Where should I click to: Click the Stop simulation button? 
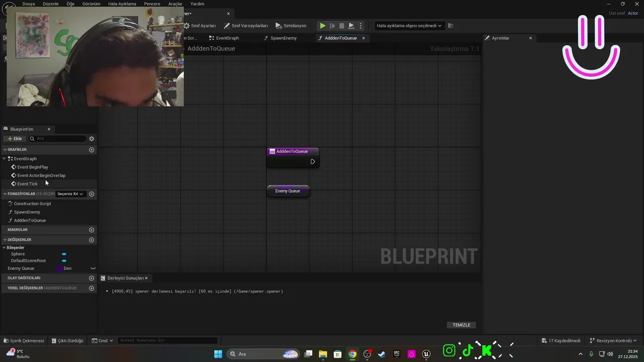point(342,26)
